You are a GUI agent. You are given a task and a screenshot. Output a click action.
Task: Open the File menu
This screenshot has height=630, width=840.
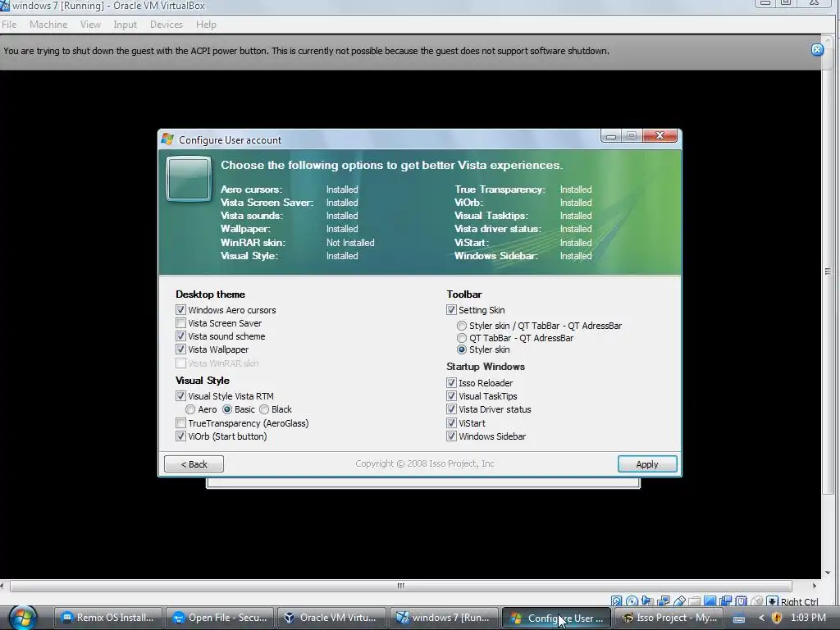coord(9,25)
